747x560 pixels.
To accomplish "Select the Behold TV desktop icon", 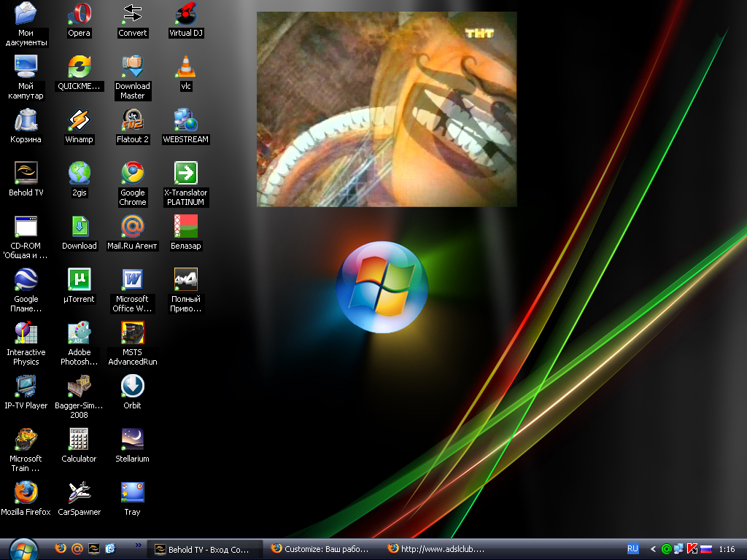I will pyautogui.click(x=26, y=173).
